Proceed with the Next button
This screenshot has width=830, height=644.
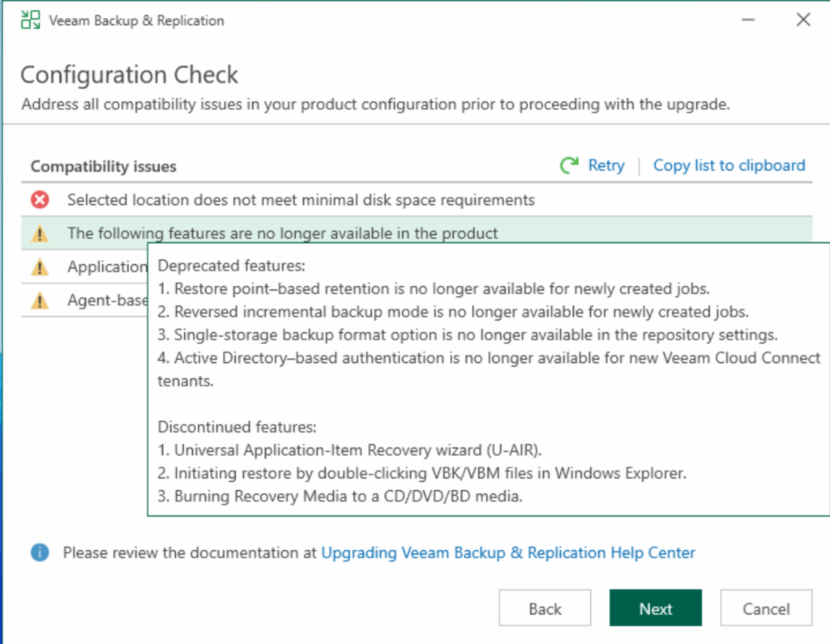click(x=655, y=609)
